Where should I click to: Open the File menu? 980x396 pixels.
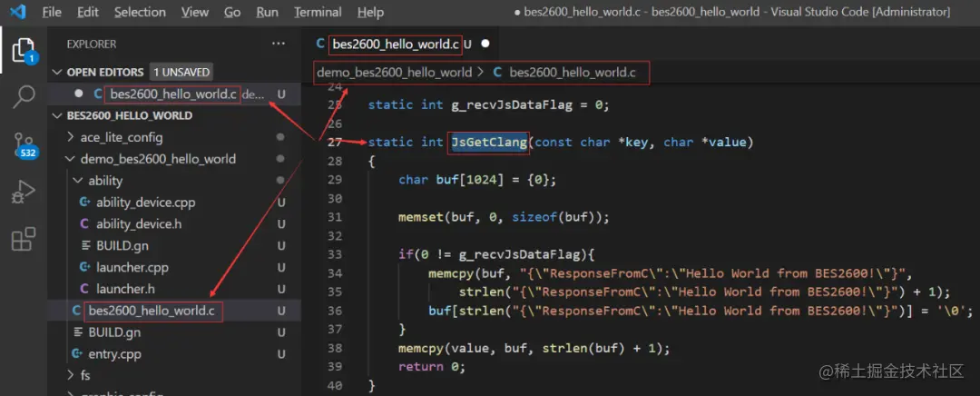[51, 12]
